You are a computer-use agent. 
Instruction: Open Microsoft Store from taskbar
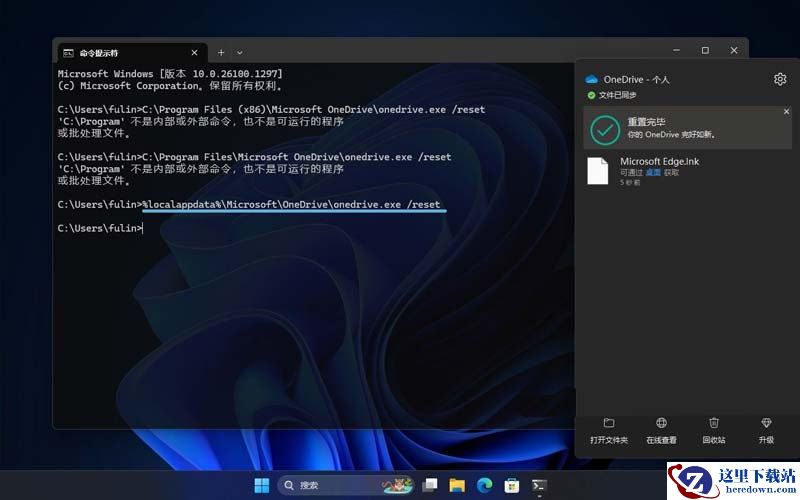click(512, 485)
